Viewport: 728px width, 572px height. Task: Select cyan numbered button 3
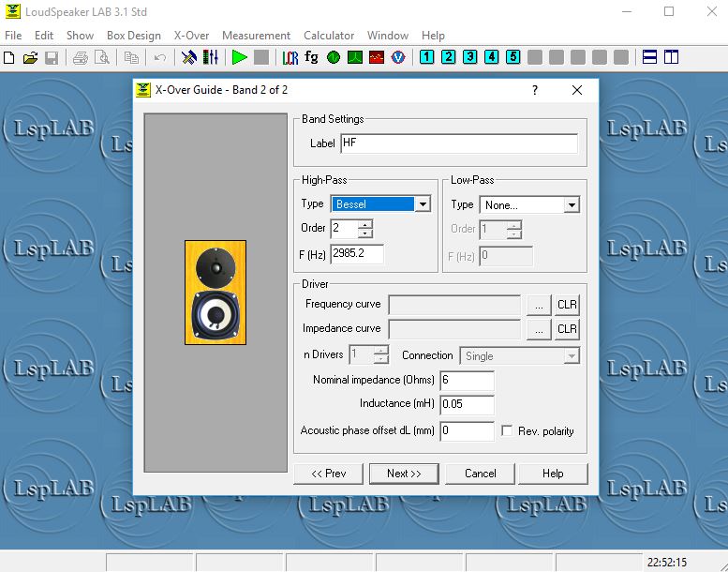click(x=469, y=57)
